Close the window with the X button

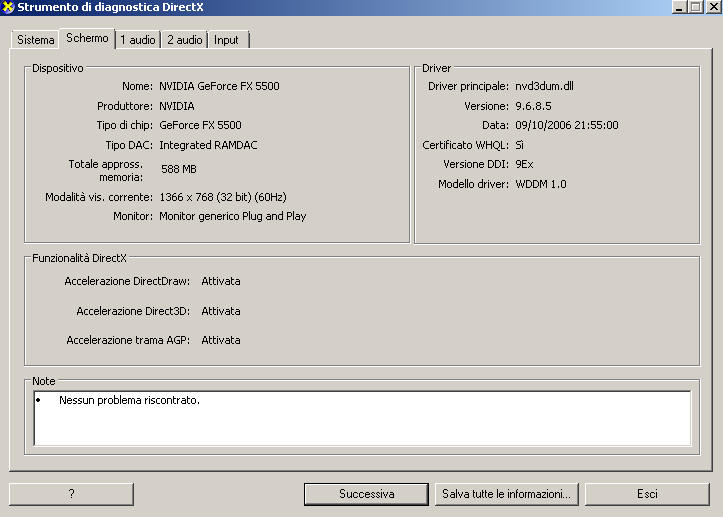click(x=712, y=7)
